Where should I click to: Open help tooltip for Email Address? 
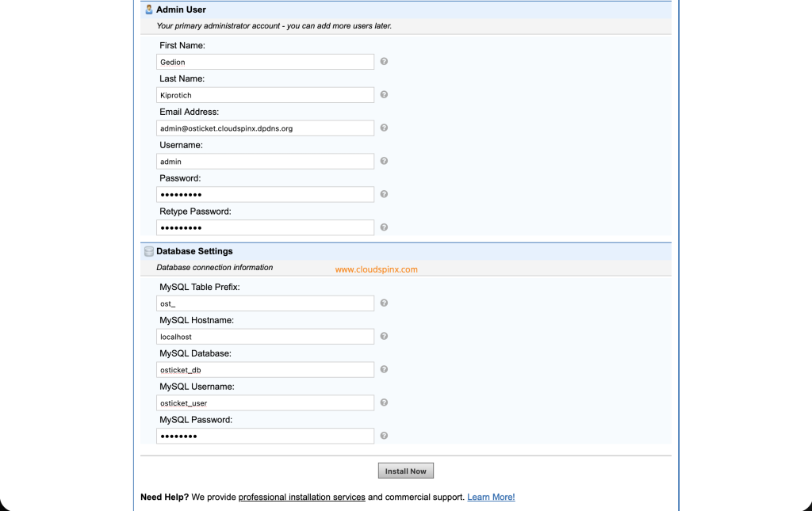pos(384,128)
